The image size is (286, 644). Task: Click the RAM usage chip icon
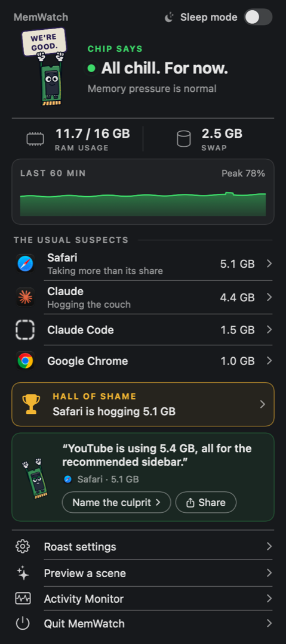35,139
